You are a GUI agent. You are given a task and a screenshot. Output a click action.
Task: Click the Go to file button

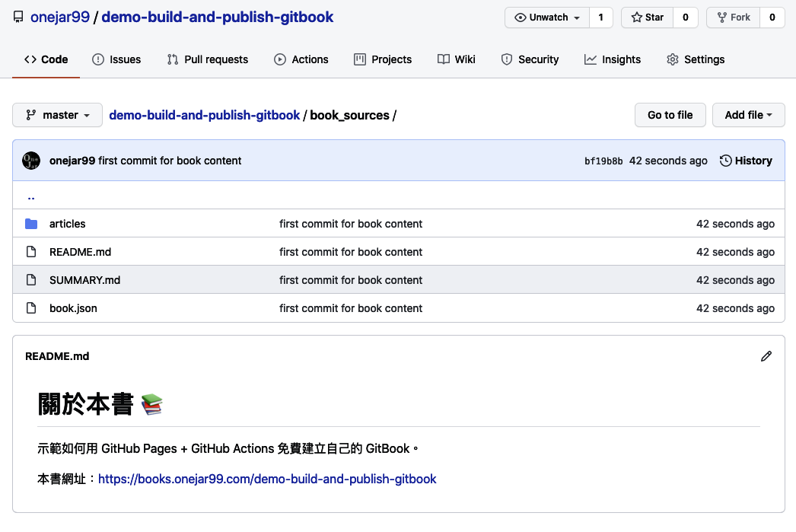click(x=670, y=115)
